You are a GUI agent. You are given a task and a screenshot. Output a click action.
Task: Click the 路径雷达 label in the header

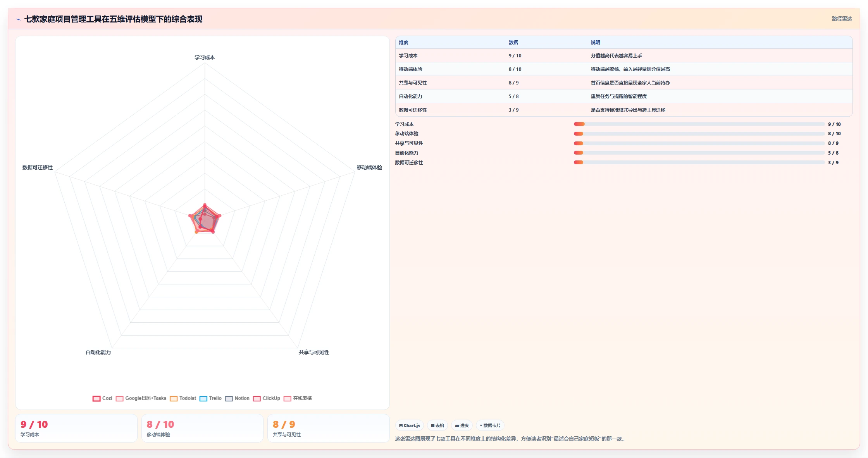coord(842,19)
